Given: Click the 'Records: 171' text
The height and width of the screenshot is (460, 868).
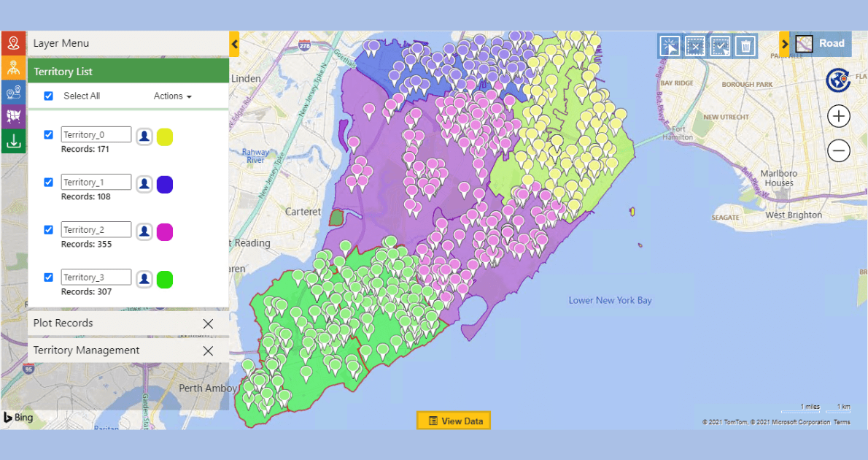Looking at the screenshot, I should pyautogui.click(x=85, y=149).
